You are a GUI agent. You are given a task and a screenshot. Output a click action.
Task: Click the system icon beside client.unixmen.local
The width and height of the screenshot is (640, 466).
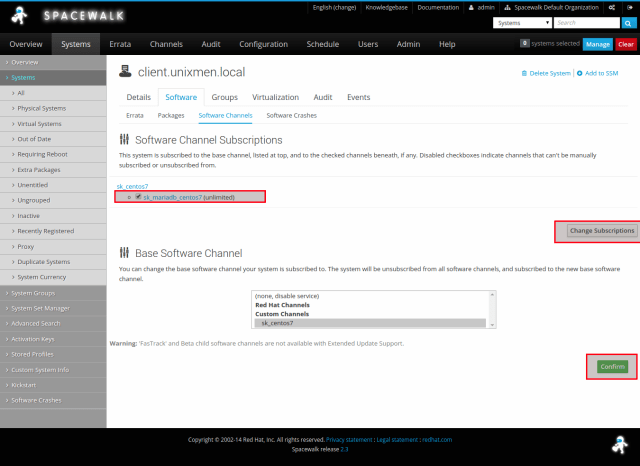coord(125,71)
